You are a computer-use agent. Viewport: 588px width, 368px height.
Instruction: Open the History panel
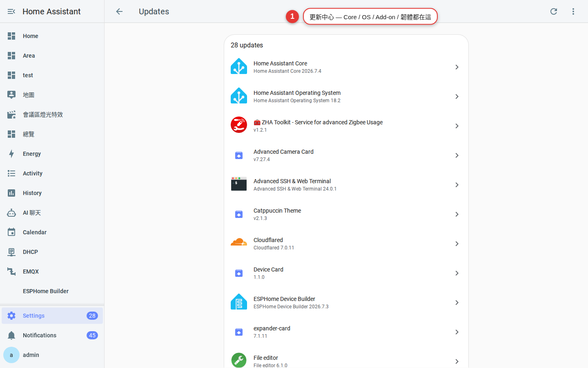click(52, 193)
